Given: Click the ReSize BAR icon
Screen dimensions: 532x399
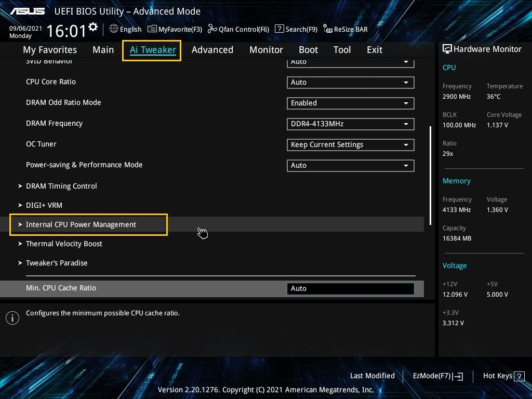Looking at the screenshot, I should (x=328, y=29).
